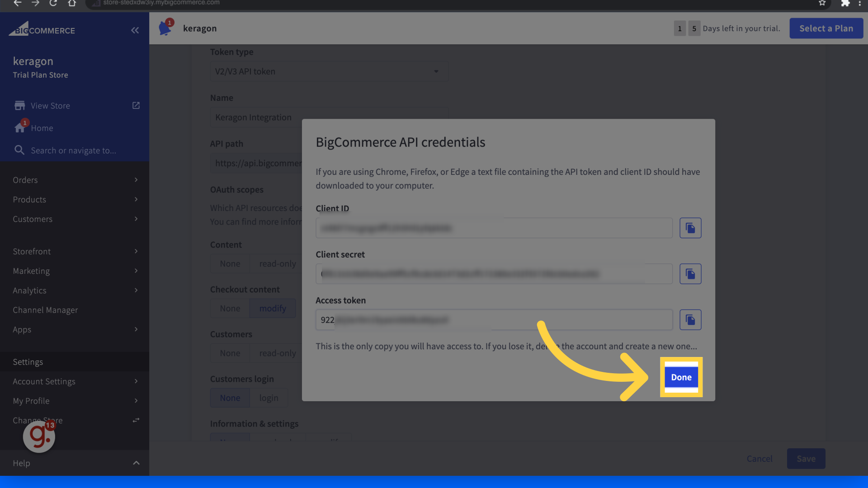Viewport: 868px width, 488px height.
Task: Click the storefront icon beside View Store
Action: tap(20, 106)
